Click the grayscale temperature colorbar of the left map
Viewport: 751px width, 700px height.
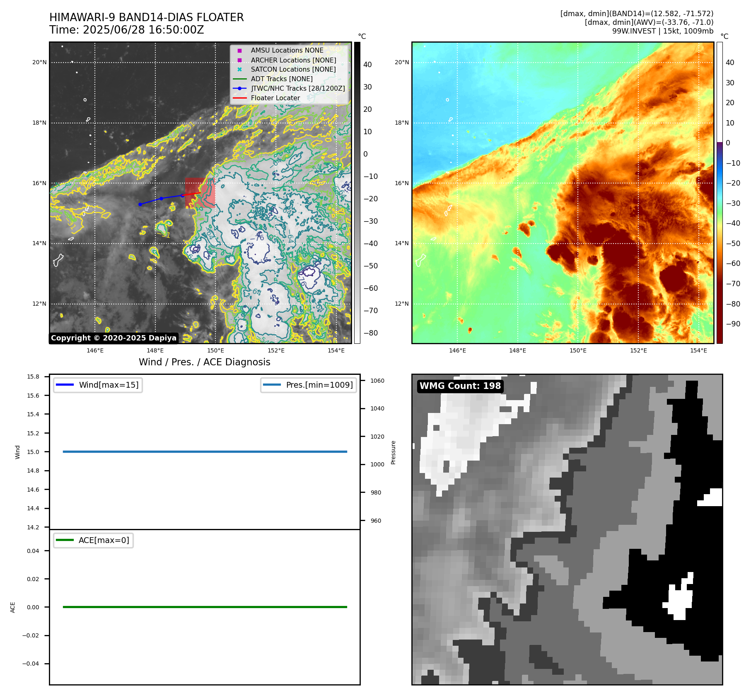pyautogui.click(x=357, y=193)
